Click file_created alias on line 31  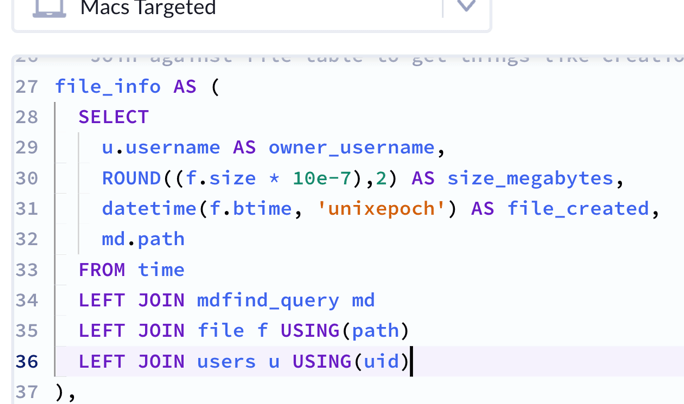(x=578, y=209)
